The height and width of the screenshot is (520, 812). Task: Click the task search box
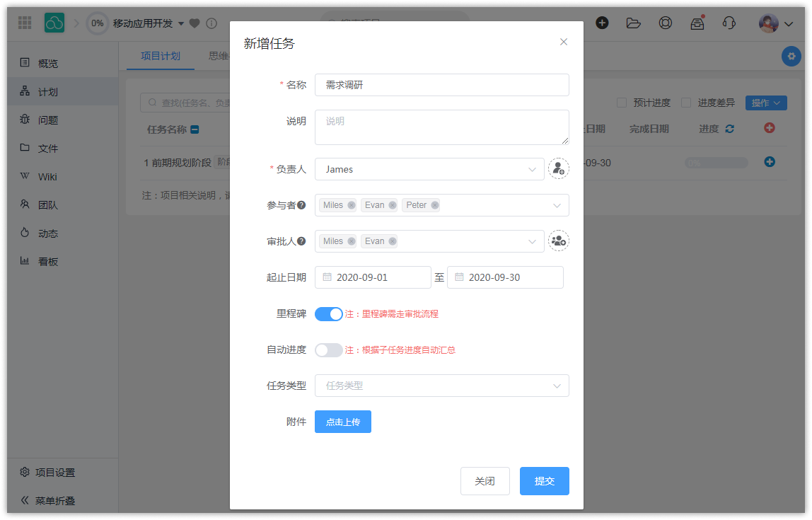(x=185, y=103)
